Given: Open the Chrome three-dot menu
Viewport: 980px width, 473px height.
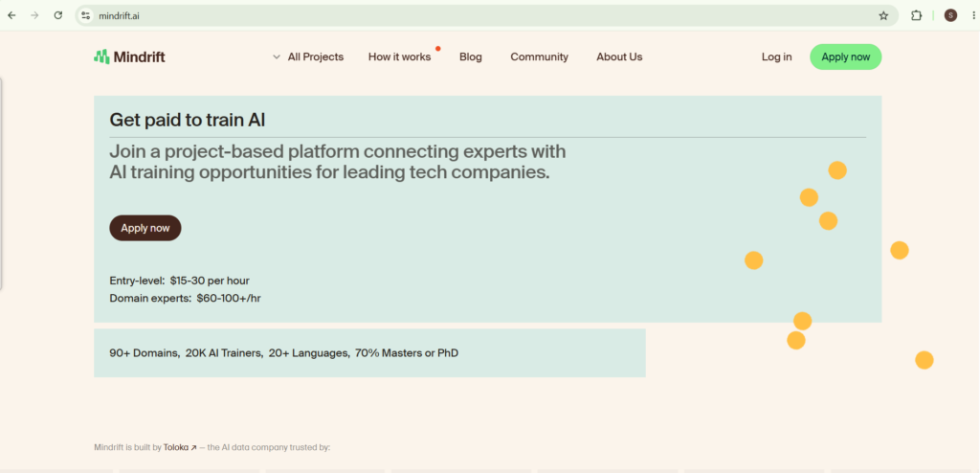Looking at the screenshot, I should [x=974, y=15].
